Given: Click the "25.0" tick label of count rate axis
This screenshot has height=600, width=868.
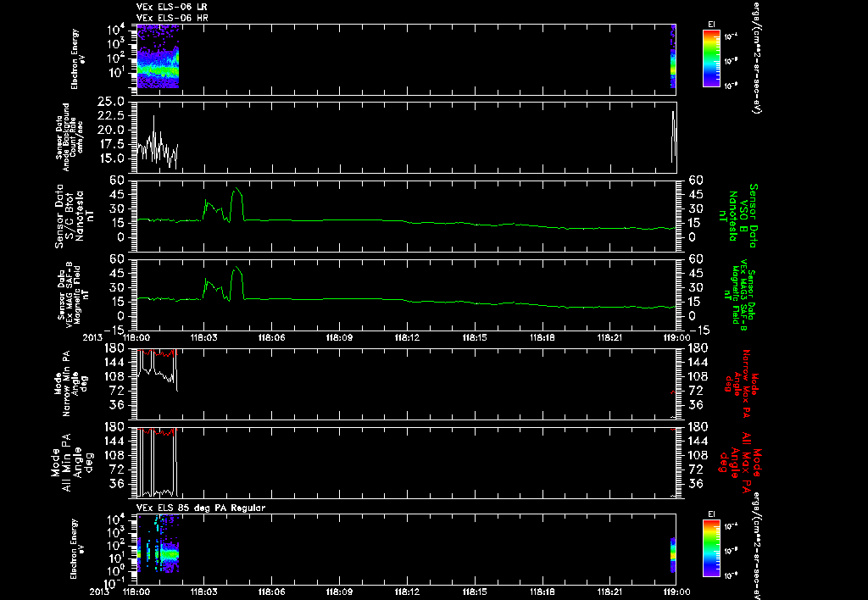Looking at the screenshot, I should pyautogui.click(x=110, y=102).
